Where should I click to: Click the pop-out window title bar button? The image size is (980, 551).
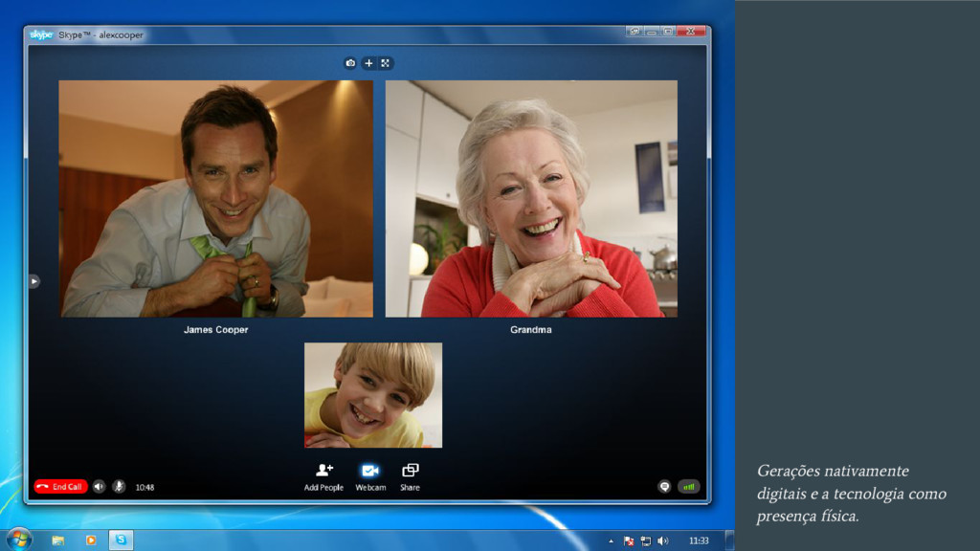[635, 32]
